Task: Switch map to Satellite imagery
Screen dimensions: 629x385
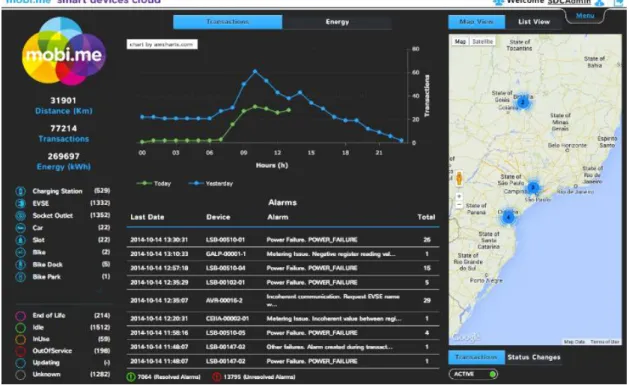Action: pyautogui.click(x=482, y=41)
